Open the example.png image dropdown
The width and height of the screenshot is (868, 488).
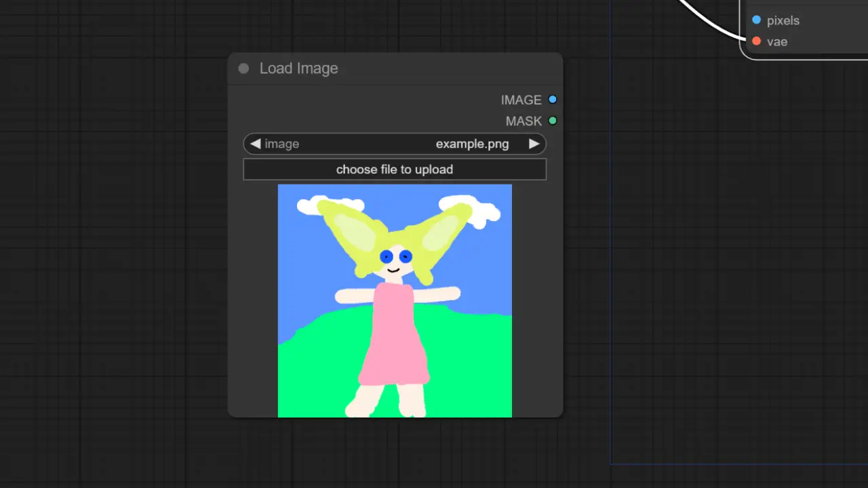[x=395, y=144]
